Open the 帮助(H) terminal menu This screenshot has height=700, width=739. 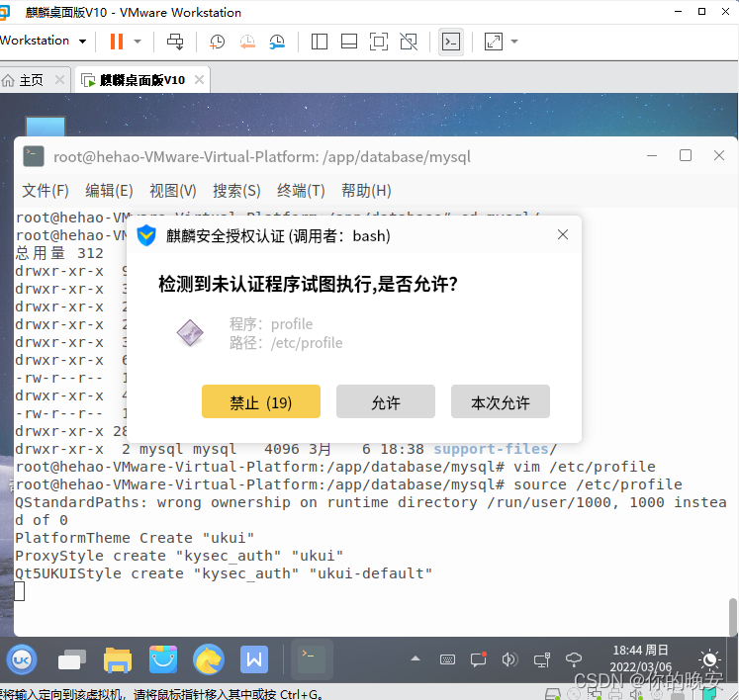pos(366,191)
